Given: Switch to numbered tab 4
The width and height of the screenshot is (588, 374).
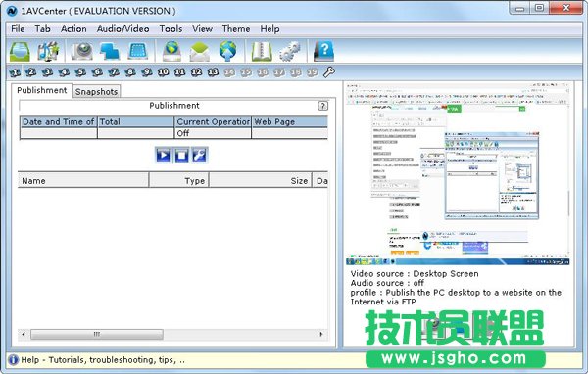Looking at the screenshot, I should point(64,72).
